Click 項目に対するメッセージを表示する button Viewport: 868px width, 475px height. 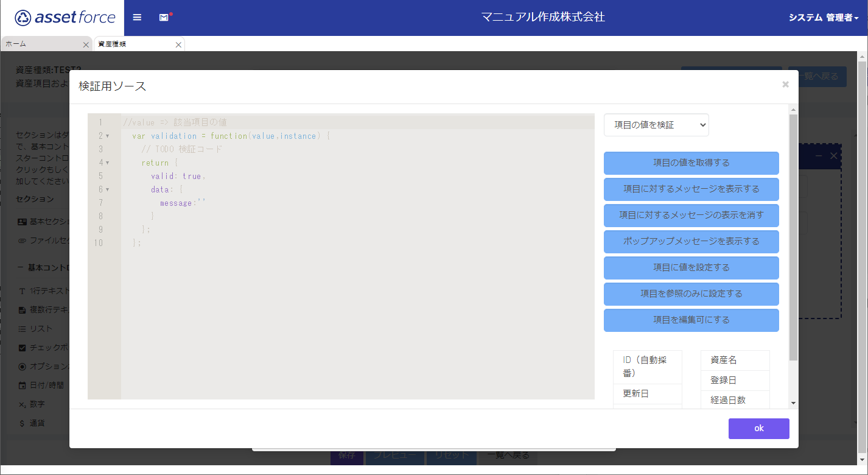691,189
